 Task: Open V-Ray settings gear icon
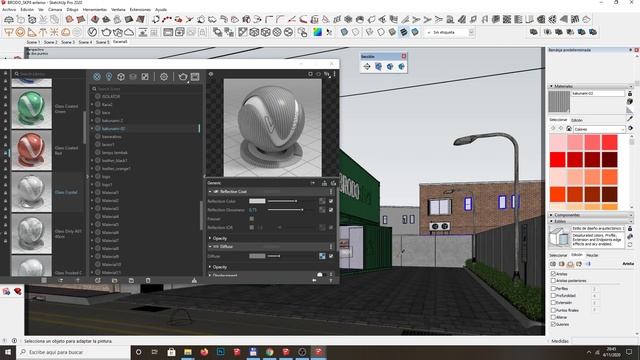164,76
